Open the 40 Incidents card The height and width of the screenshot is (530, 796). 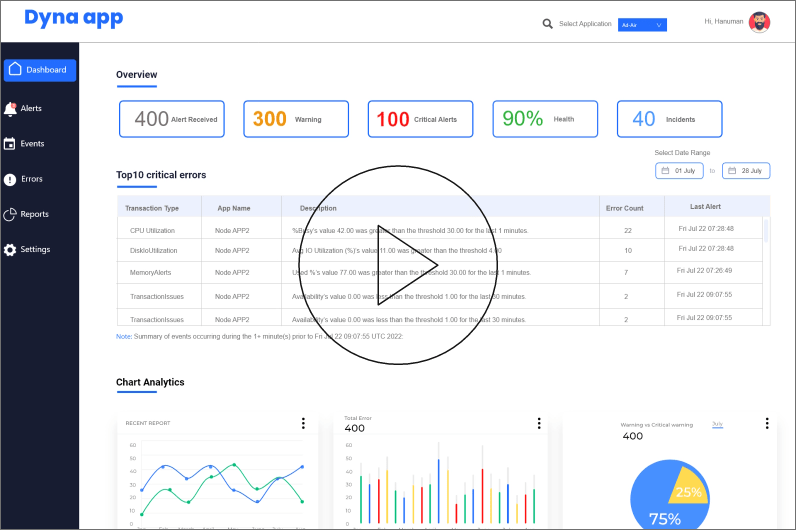(x=670, y=119)
